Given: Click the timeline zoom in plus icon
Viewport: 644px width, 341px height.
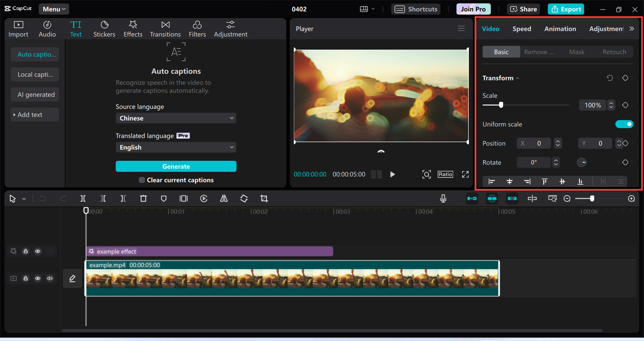Looking at the screenshot, I should (631, 199).
